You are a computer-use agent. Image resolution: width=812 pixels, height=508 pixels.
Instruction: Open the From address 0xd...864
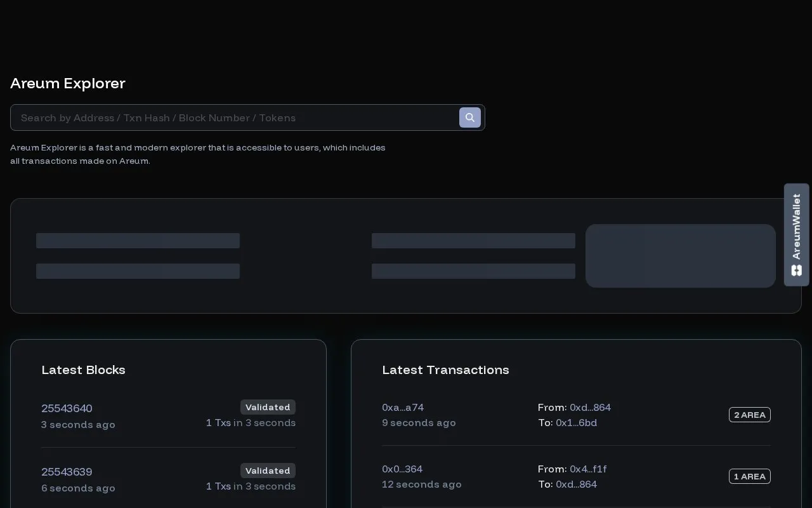tap(590, 408)
